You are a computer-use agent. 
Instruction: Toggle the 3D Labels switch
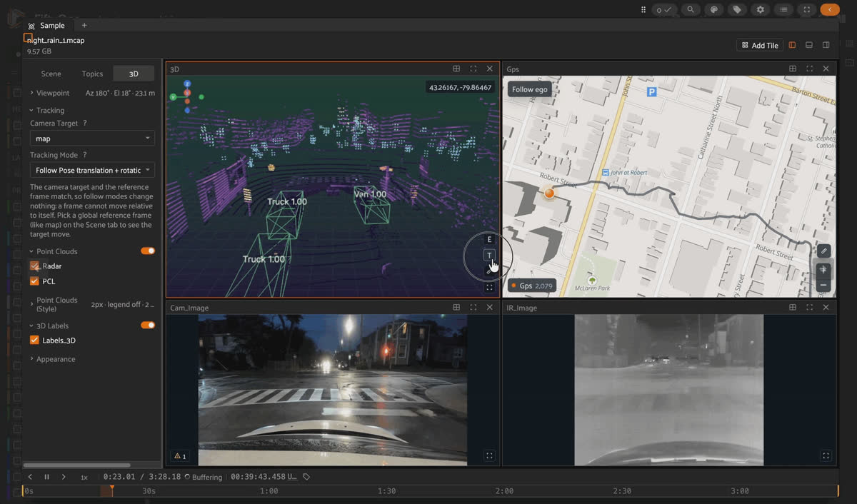tap(148, 325)
